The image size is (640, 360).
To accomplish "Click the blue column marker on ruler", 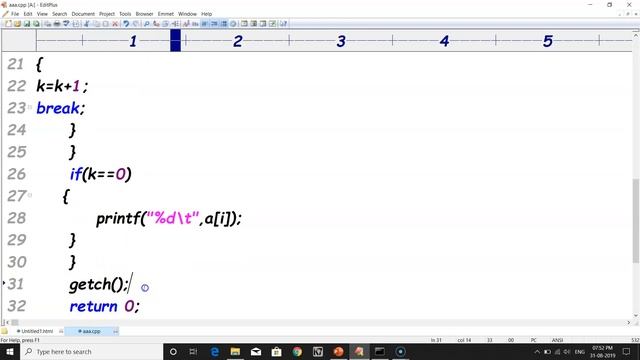I will (176, 40).
